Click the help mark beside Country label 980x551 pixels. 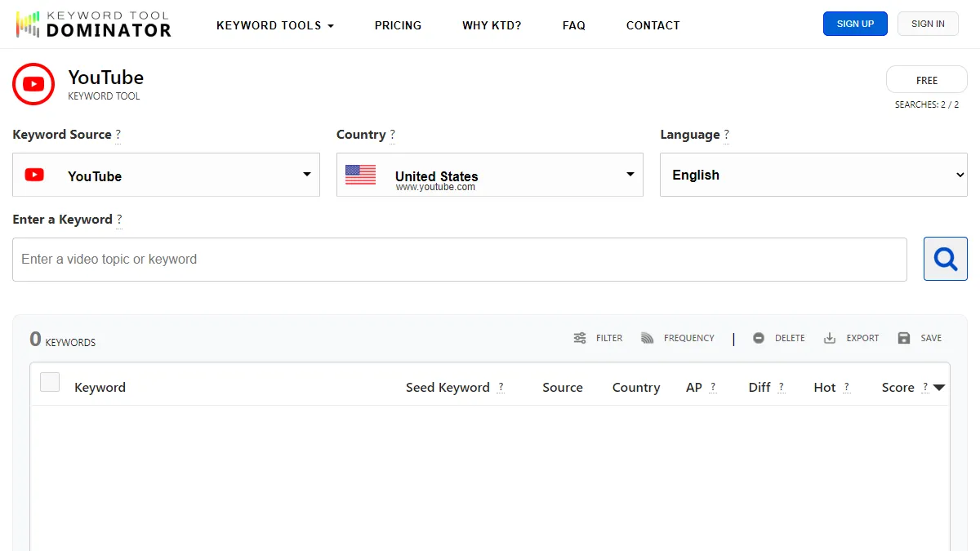point(392,135)
